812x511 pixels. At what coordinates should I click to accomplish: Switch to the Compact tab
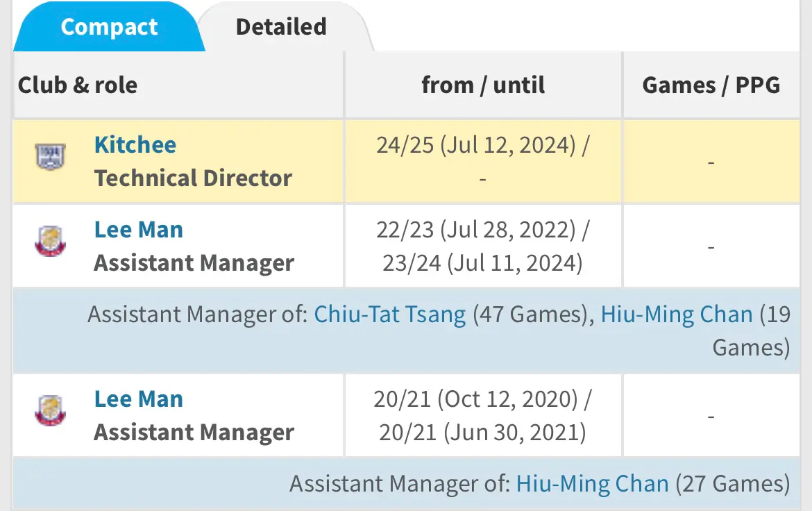(109, 27)
